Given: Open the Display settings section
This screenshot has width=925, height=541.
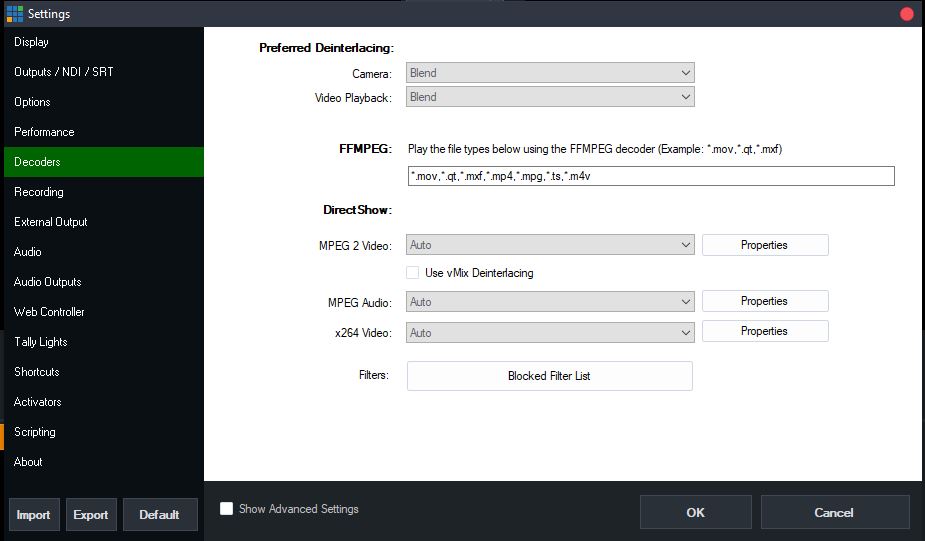Looking at the screenshot, I should click(x=104, y=42).
